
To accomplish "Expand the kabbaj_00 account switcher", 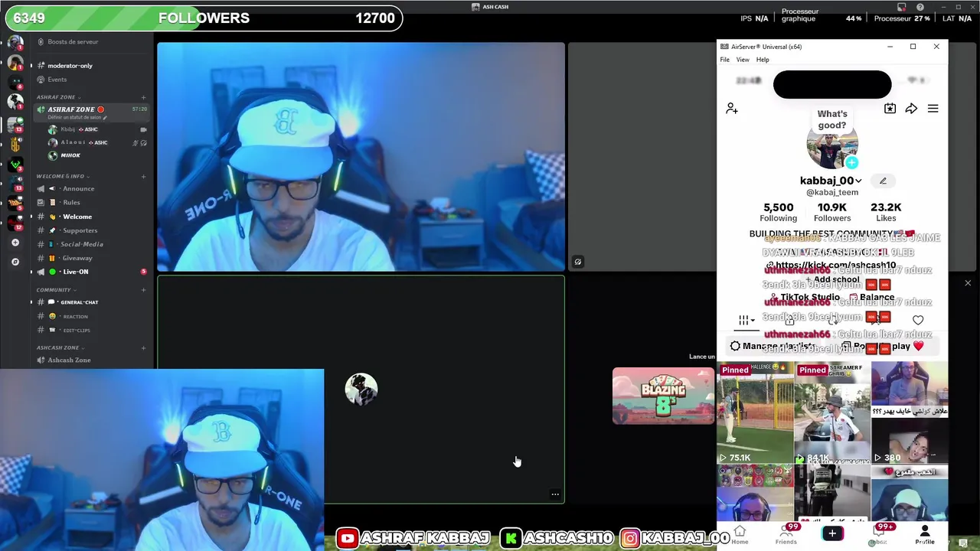I will (831, 181).
